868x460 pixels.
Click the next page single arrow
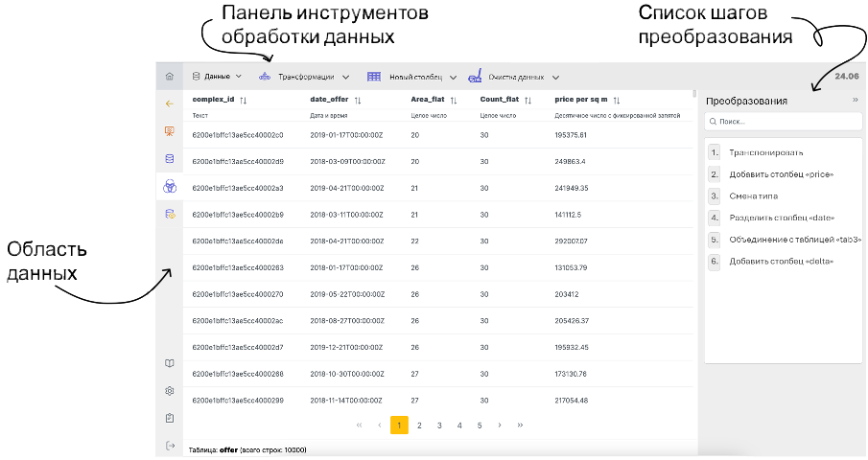(x=500, y=425)
